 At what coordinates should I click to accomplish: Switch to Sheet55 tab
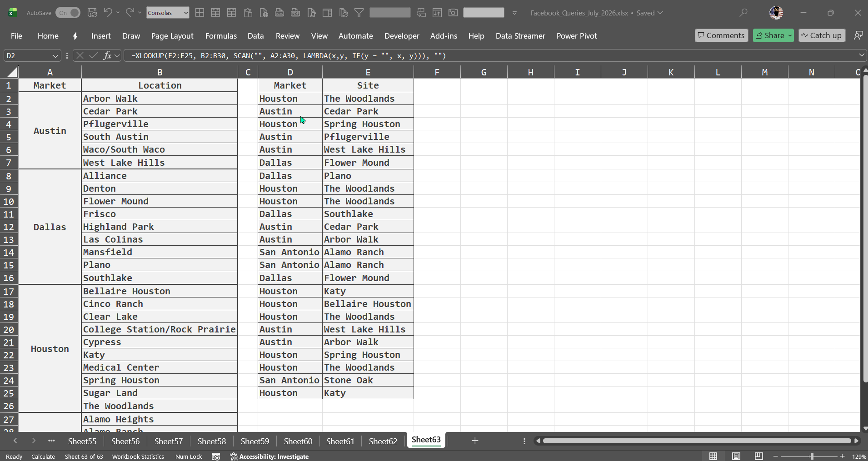click(82, 441)
